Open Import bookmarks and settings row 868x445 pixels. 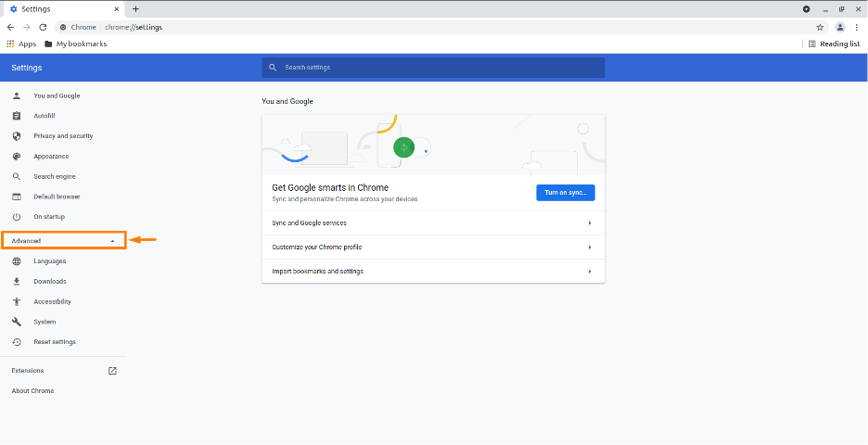[x=433, y=272]
